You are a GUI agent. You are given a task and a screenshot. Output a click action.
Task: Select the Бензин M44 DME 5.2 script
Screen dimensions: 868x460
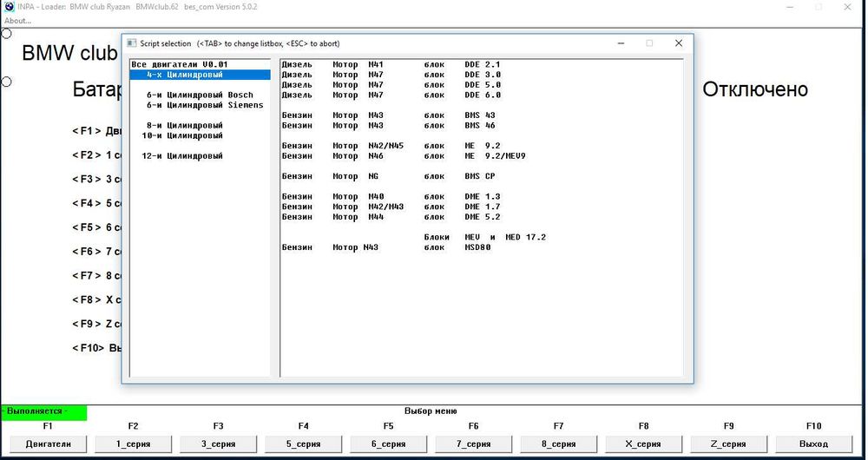[391, 217]
